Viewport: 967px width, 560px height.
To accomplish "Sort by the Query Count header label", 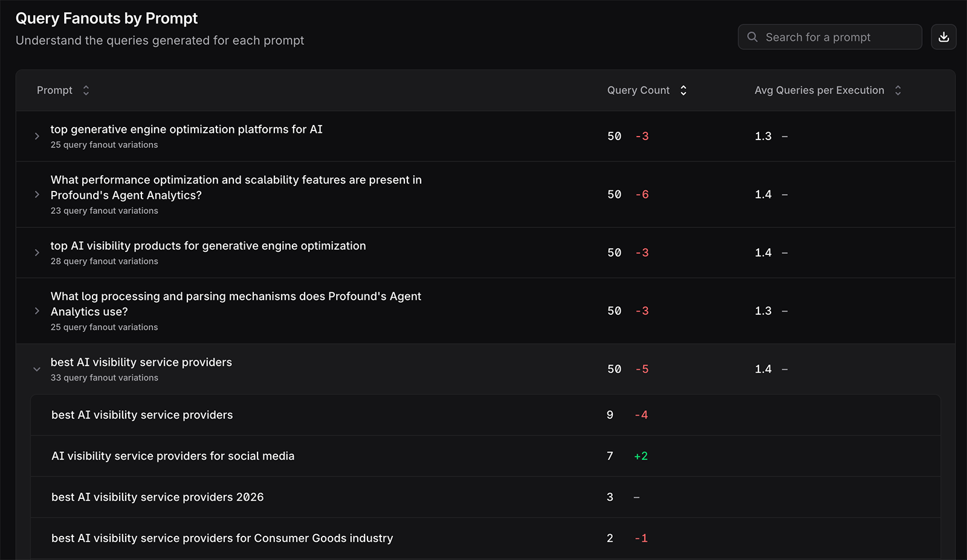I will tap(638, 90).
